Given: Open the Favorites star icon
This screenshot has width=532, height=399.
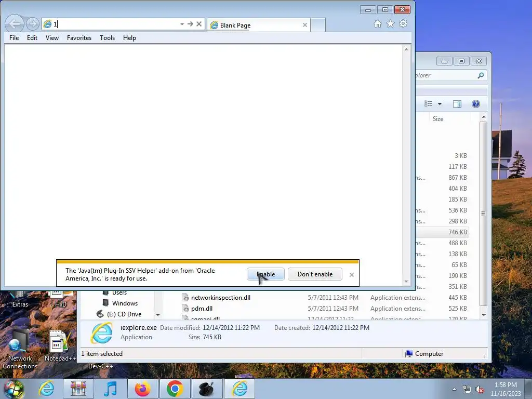Looking at the screenshot, I should click(x=391, y=24).
